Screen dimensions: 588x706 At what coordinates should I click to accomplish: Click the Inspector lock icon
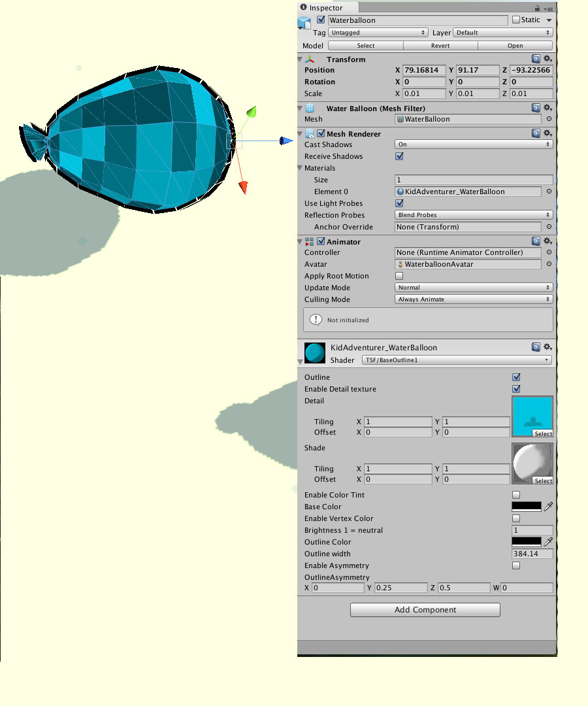click(x=537, y=8)
